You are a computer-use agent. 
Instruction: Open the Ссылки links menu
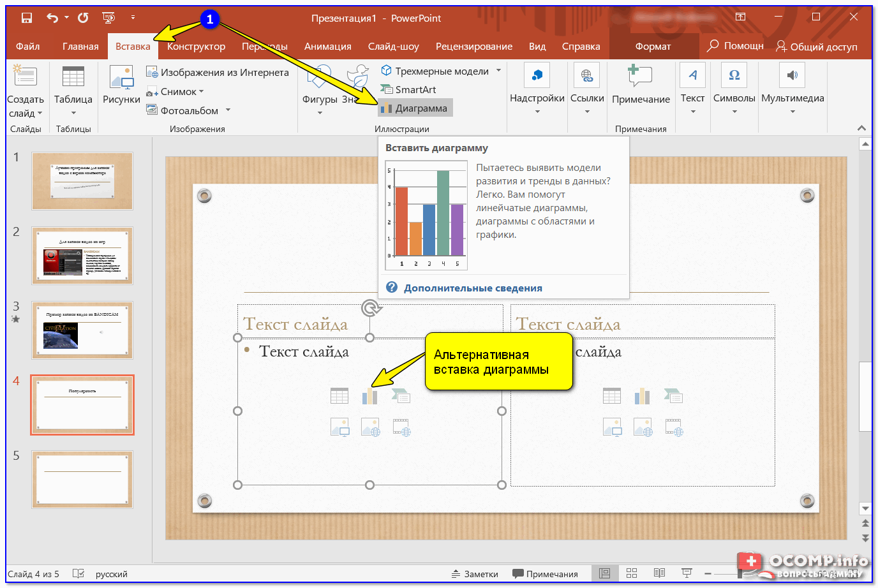pos(587,89)
